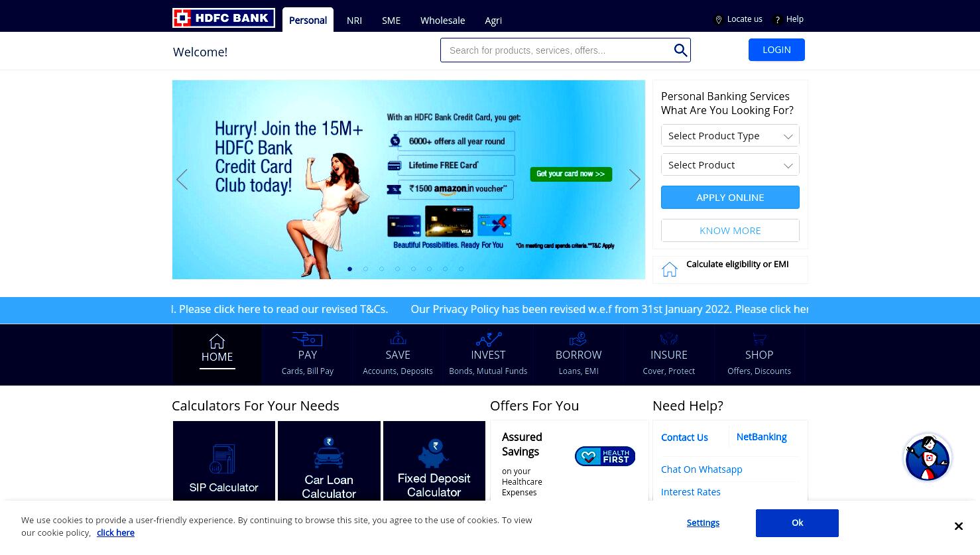
Task: Open the SIP Calculator tile
Action: (x=224, y=461)
